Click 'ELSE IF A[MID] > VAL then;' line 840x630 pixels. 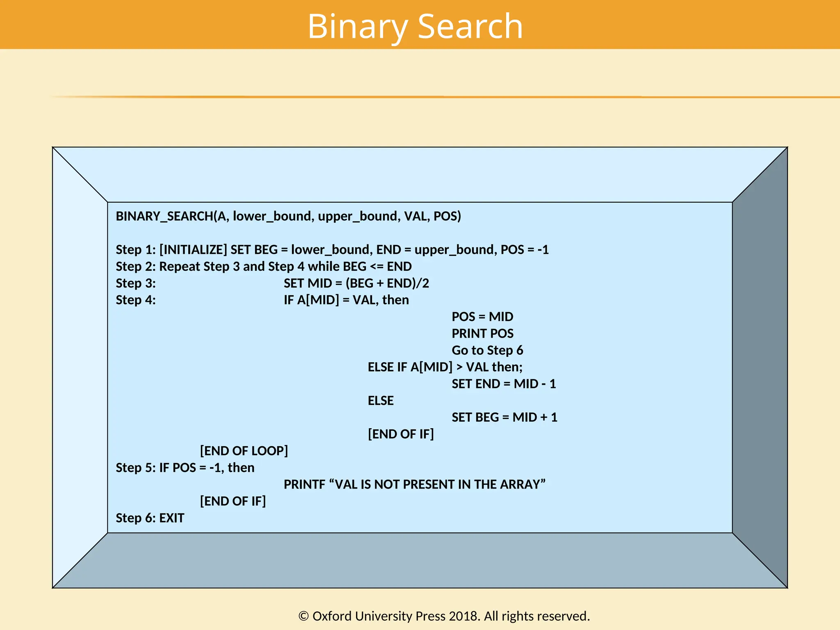click(x=445, y=367)
